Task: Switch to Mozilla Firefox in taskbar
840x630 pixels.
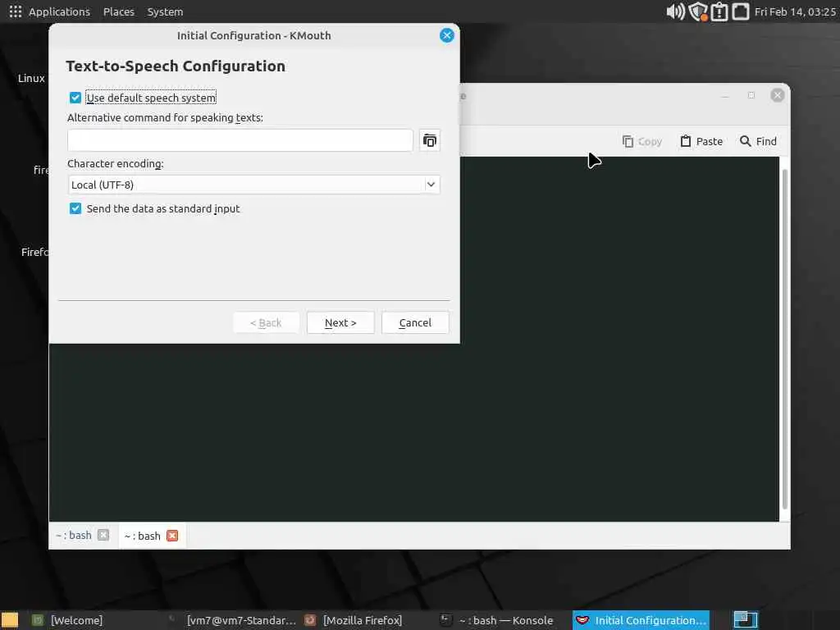Action: [x=353, y=620]
